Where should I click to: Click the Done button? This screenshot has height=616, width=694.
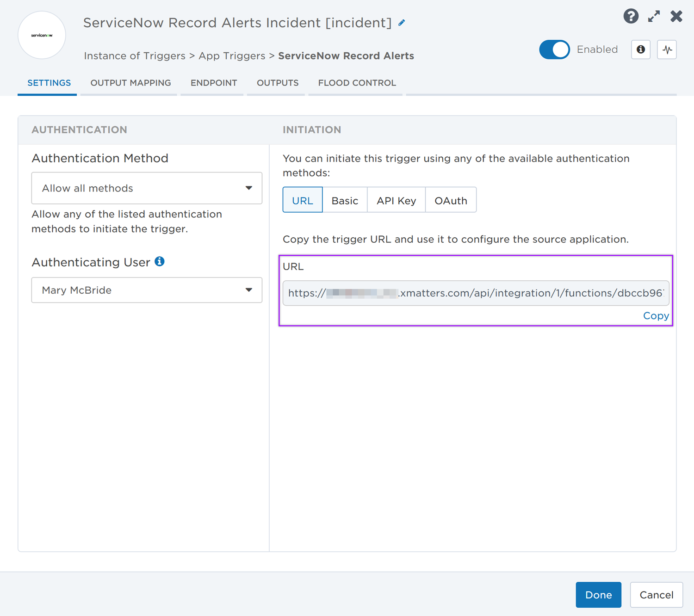598,595
